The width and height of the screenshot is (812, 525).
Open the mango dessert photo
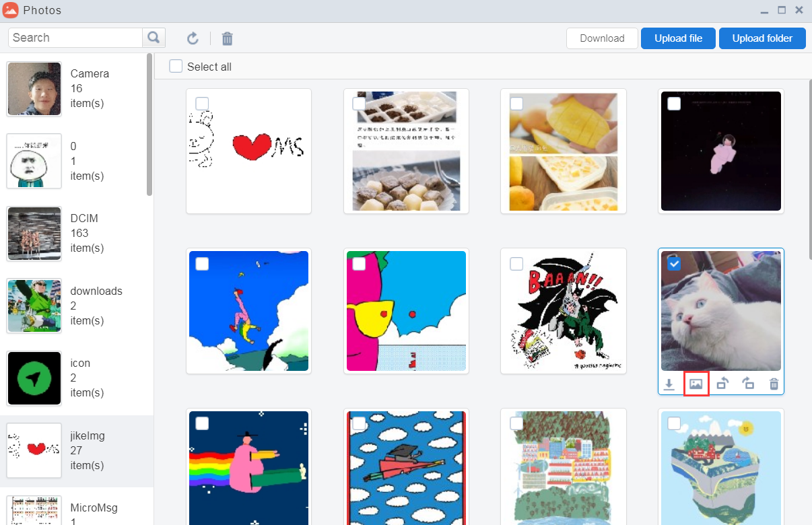564,151
